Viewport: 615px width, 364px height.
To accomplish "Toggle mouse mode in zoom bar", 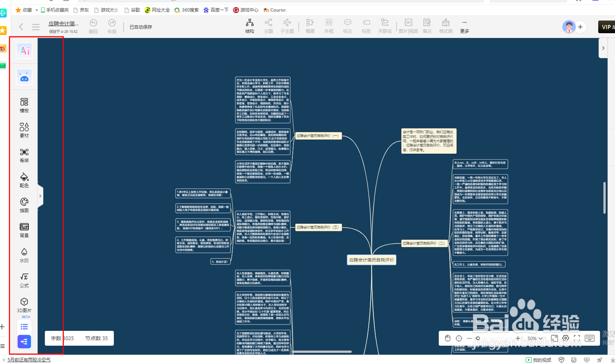I will point(447,339).
